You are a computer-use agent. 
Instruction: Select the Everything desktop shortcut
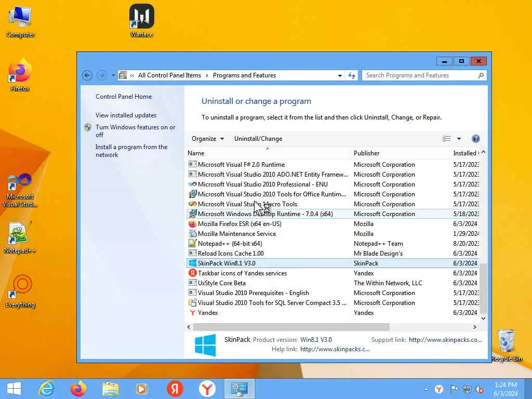point(20,291)
